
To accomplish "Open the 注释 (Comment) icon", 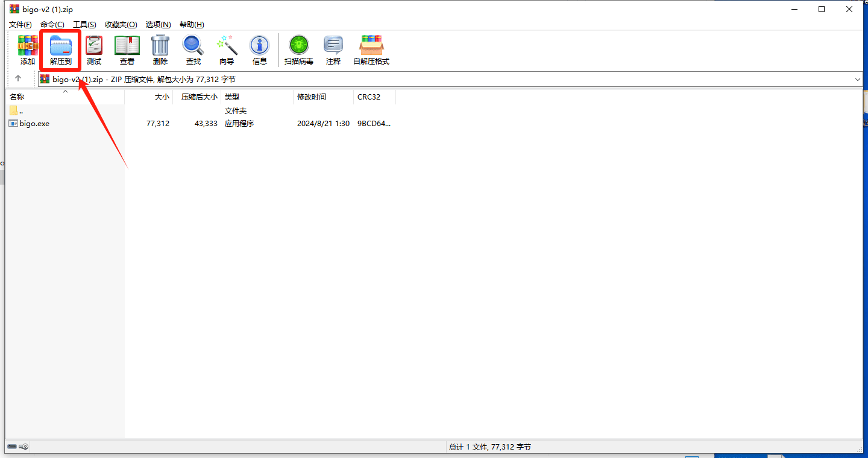I will pyautogui.click(x=333, y=46).
